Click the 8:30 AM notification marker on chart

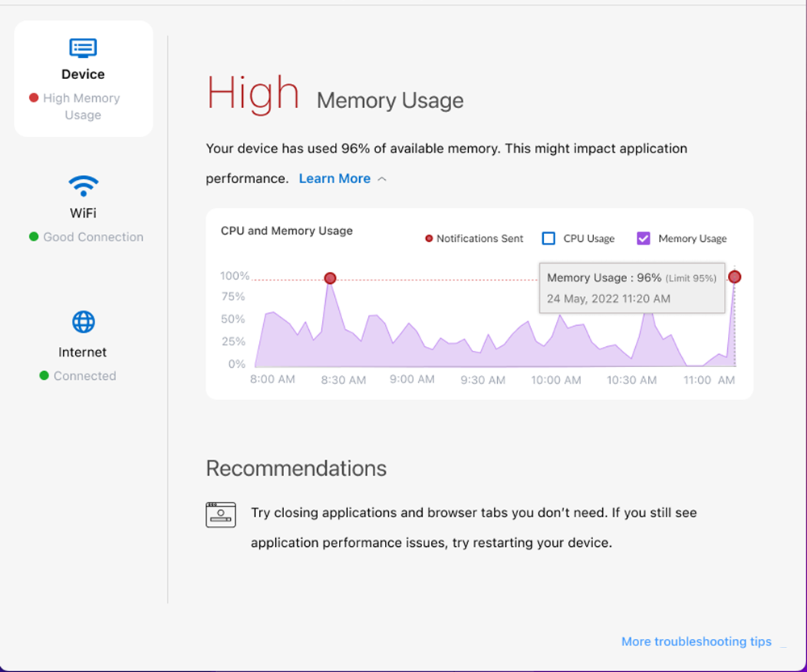[x=330, y=278]
